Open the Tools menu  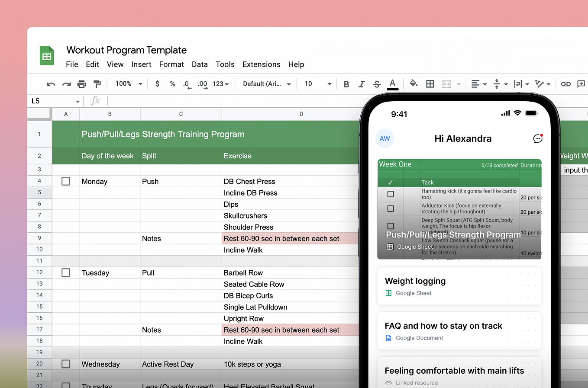click(225, 64)
